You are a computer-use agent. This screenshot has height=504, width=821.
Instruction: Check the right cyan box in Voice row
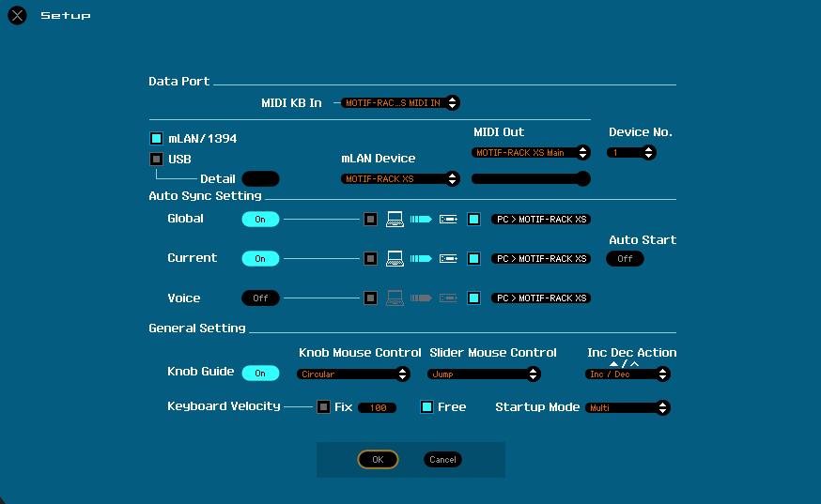[x=473, y=298]
